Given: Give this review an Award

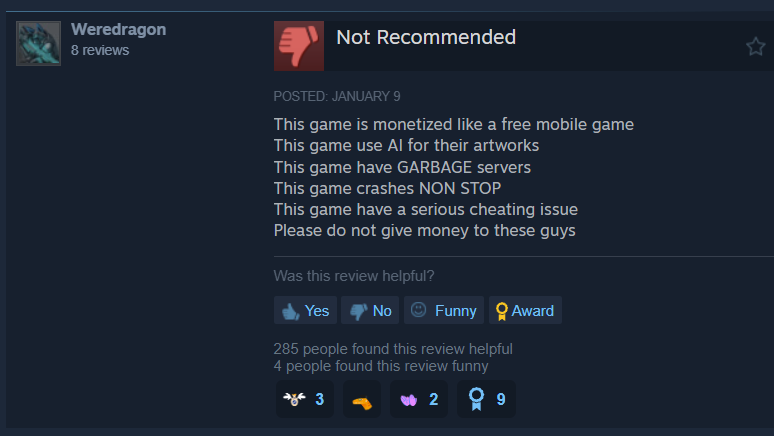Looking at the screenshot, I should (x=525, y=310).
